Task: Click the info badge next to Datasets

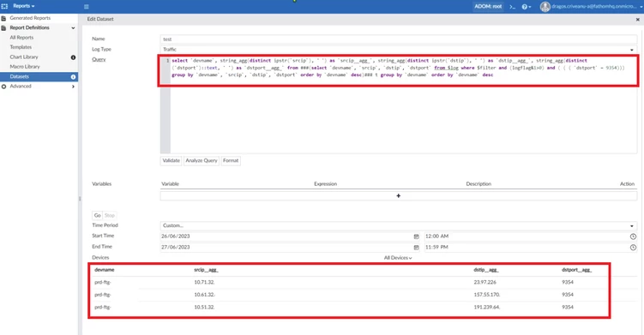Action: click(x=73, y=77)
